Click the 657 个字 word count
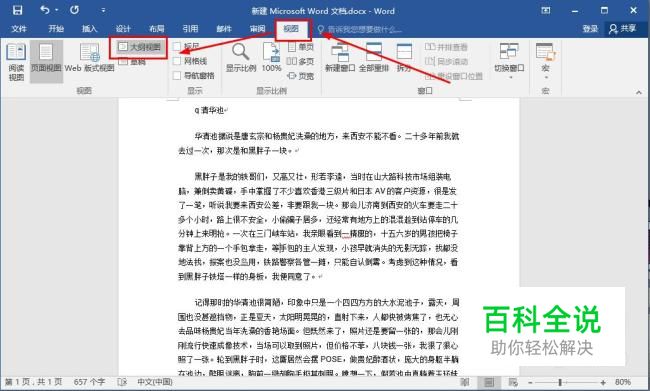The height and width of the screenshot is (391, 650). click(x=90, y=382)
